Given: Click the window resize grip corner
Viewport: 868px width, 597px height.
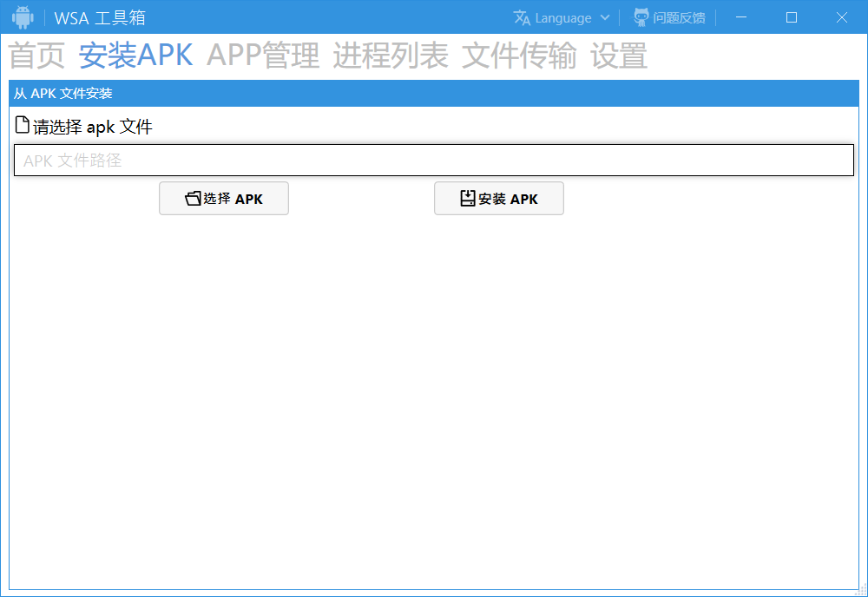Looking at the screenshot, I should pyautogui.click(x=862, y=591).
